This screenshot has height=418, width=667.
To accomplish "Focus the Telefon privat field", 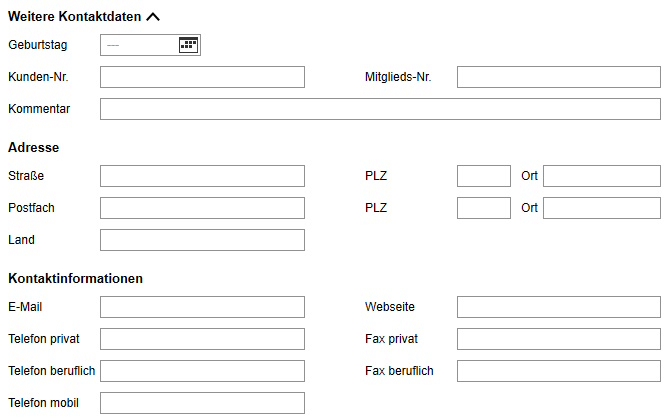I will tap(202, 339).
